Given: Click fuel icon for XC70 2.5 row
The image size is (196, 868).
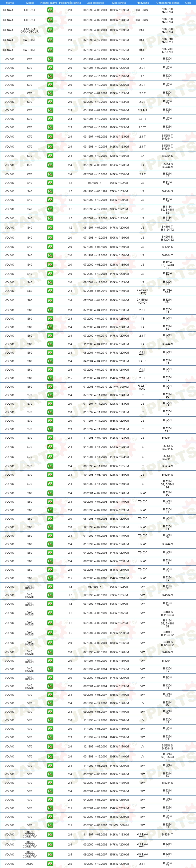Looking at the screenshot, I should tap(50, 854).
